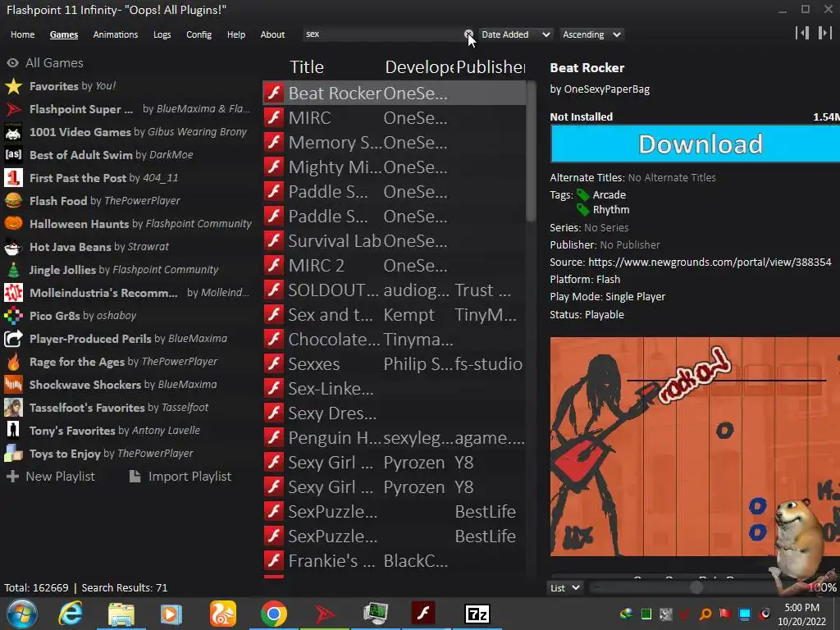Click the Molleindustria's Recommendations playlist icon
Screen dimensions: 840x630
13,293
